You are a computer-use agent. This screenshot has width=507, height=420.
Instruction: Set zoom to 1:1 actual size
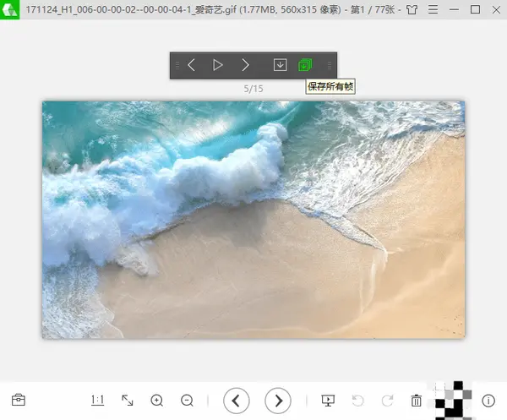pyautogui.click(x=97, y=401)
